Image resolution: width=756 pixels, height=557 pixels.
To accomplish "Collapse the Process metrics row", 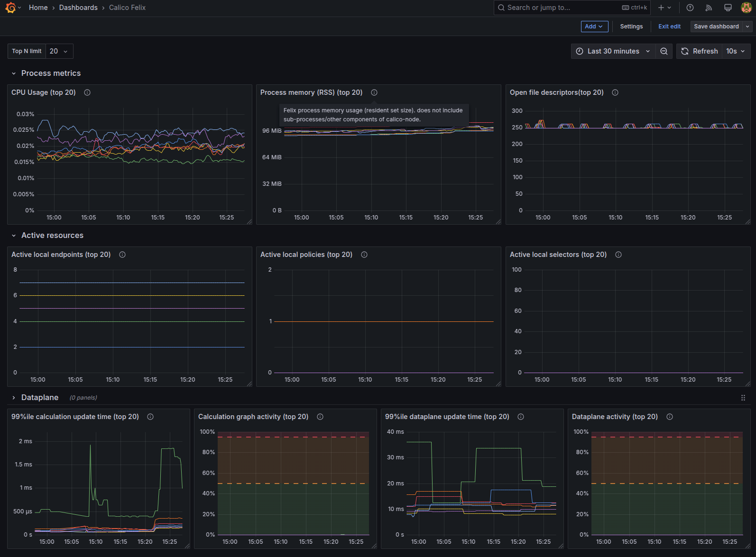I will (x=14, y=73).
